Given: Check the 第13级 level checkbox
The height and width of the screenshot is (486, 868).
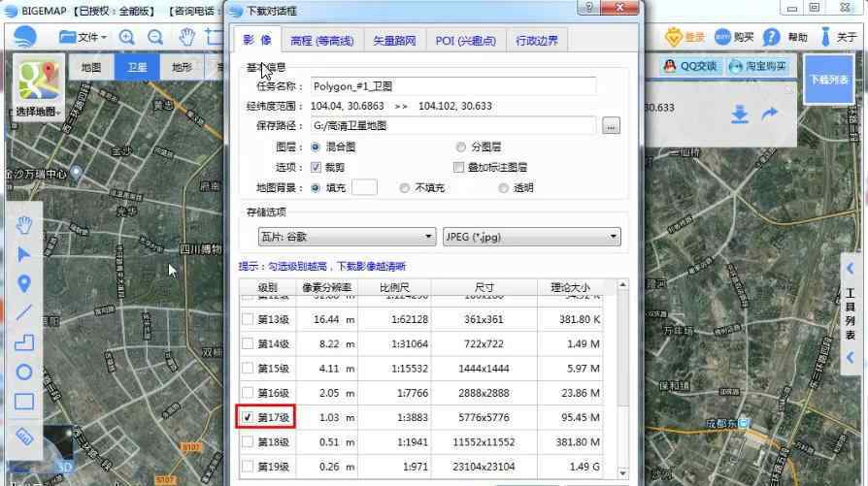Looking at the screenshot, I should [x=248, y=319].
